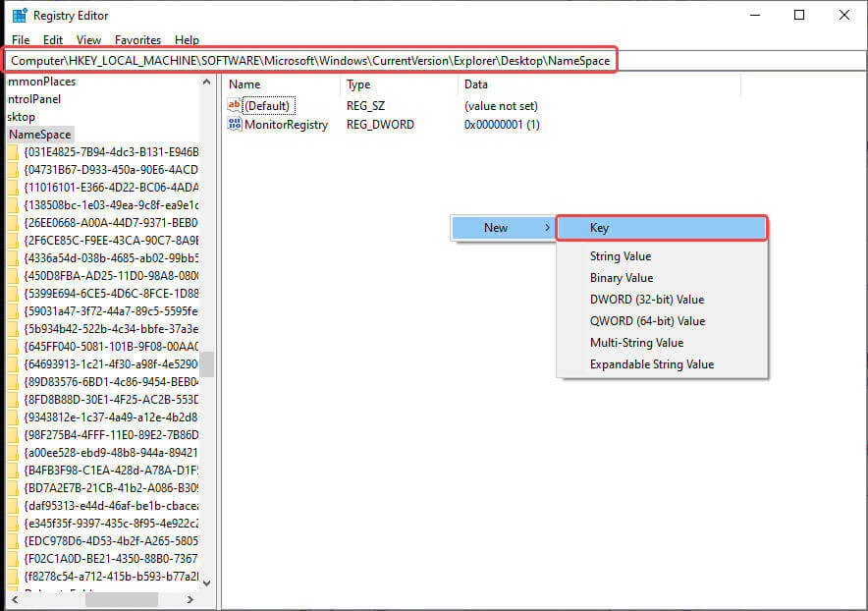The image size is (868, 611).
Task: Click folder icon of {04731B67-D933 key
Action: coord(14,170)
